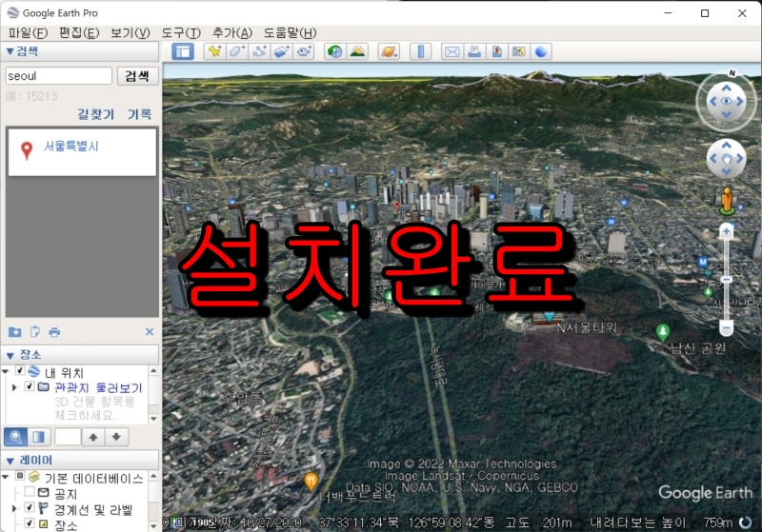
Task: Record a tour with the camera icon
Action: click(x=304, y=51)
